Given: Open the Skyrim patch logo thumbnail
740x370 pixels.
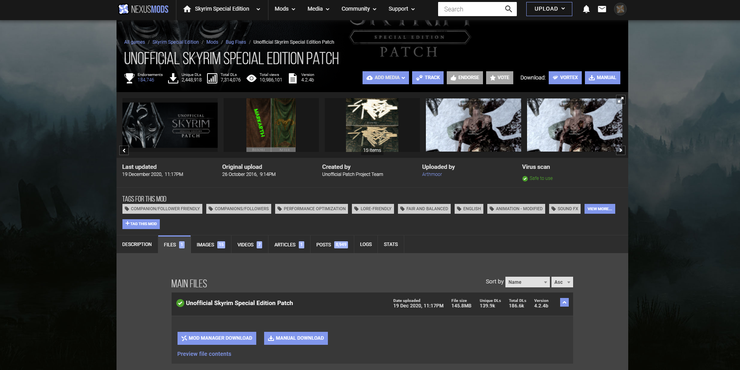Looking at the screenshot, I should (x=170, y=125).
